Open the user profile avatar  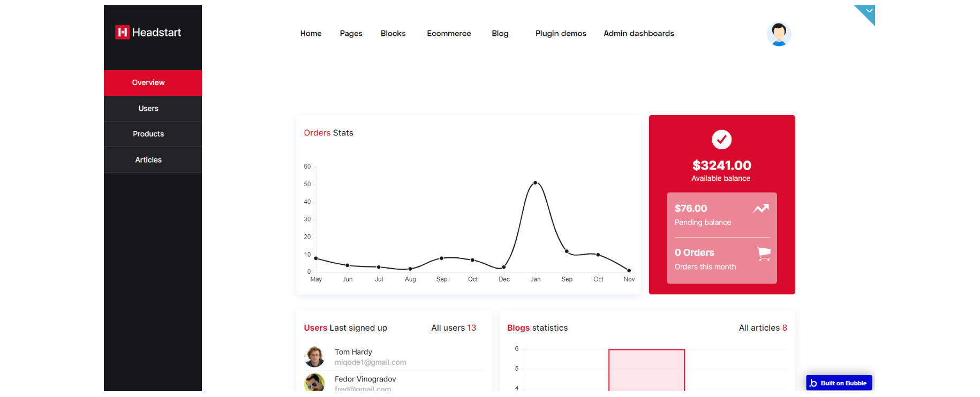(x=779, y=34)
